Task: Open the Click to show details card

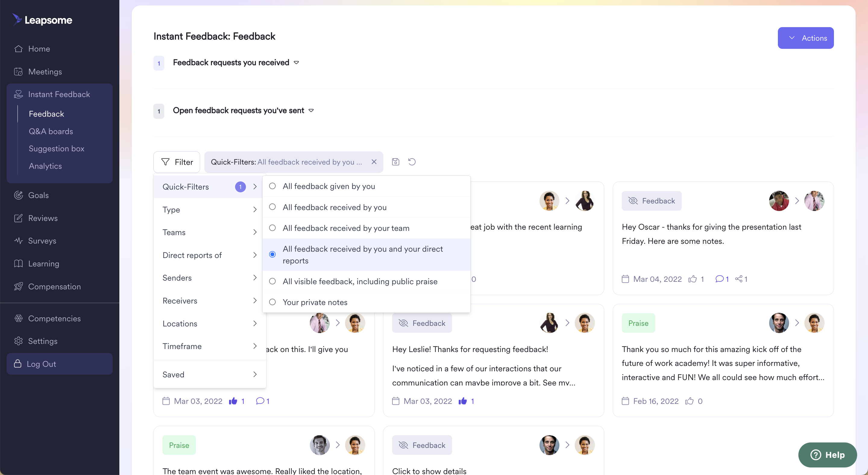Action: click(x=493, y=450)
